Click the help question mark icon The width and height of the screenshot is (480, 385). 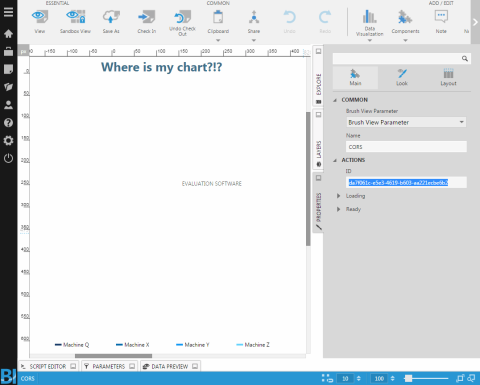point(8,123)
